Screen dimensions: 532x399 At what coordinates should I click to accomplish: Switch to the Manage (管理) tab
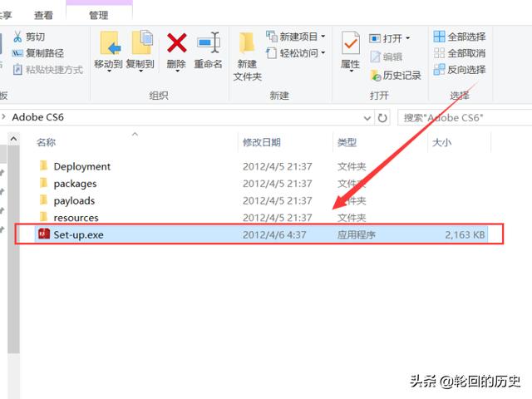[99, 15]
